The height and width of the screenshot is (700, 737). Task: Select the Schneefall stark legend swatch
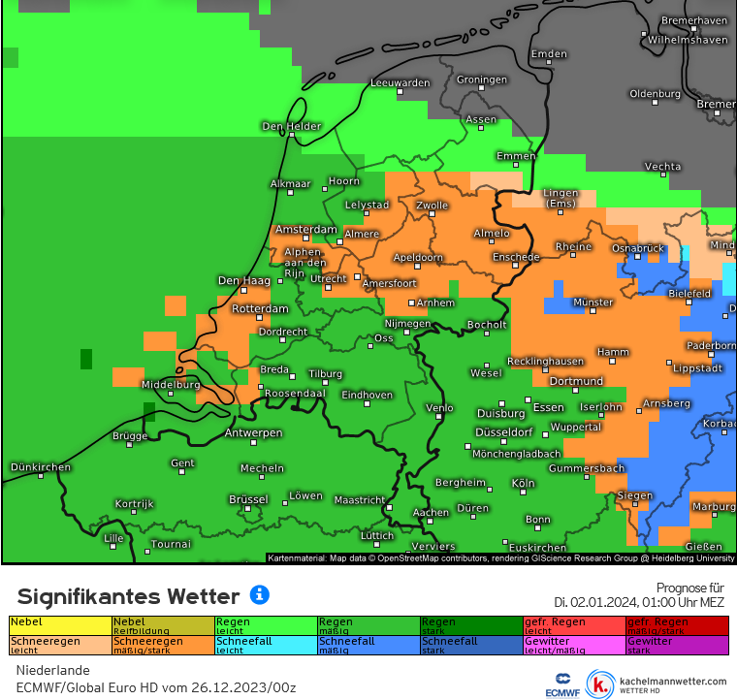tap(472, 645)
